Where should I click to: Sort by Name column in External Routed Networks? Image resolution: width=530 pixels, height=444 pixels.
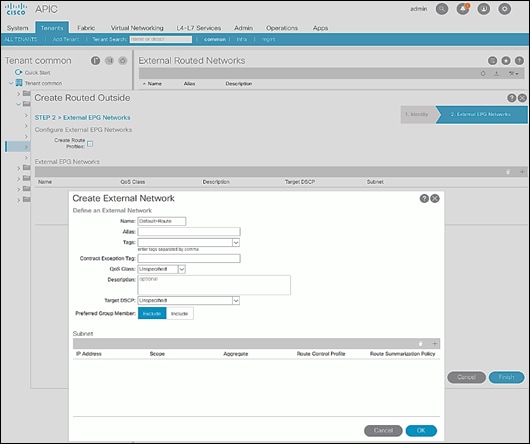point(154,83)
